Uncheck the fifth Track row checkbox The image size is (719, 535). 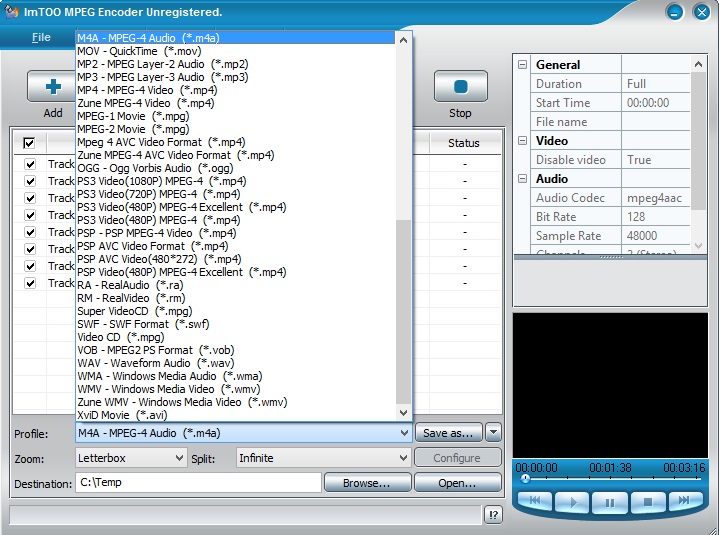(30, 232)
